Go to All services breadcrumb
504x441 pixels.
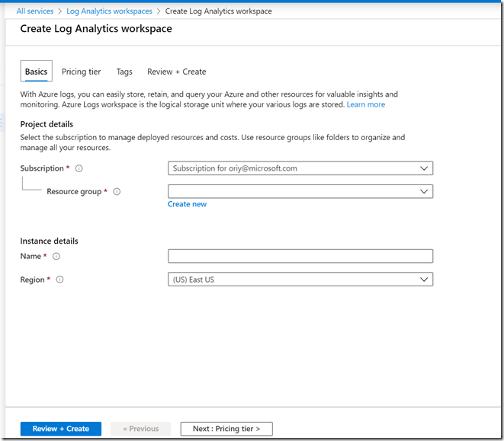[35, 11]
